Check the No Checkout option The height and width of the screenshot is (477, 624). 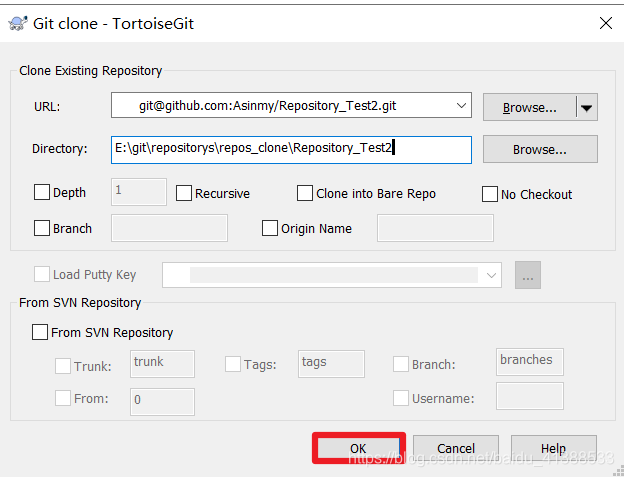click(490, 194)
